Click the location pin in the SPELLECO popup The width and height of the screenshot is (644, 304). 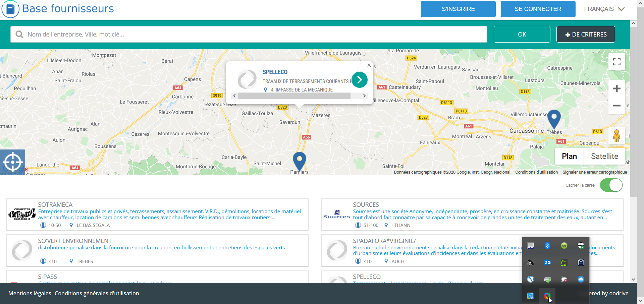click(265, 90)
